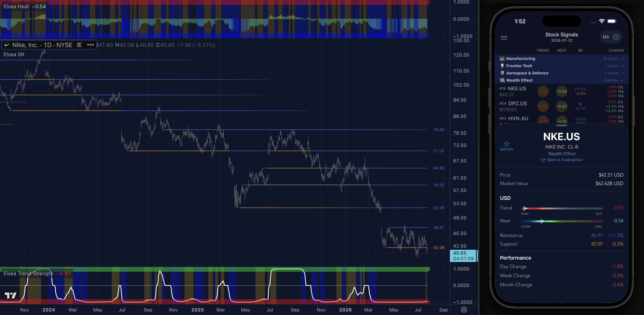Image resolution: width=644 pixels, height=315 pixels.
Task: Click the Nike, Inc. 1D NYSE symbol title
Action: [42, 45]
